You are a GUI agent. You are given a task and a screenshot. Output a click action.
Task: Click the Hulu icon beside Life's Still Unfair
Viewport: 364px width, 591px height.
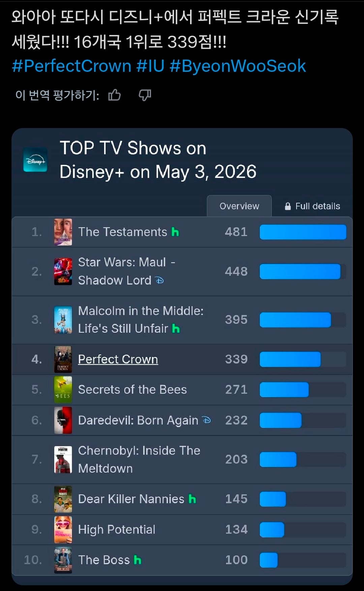176,329
